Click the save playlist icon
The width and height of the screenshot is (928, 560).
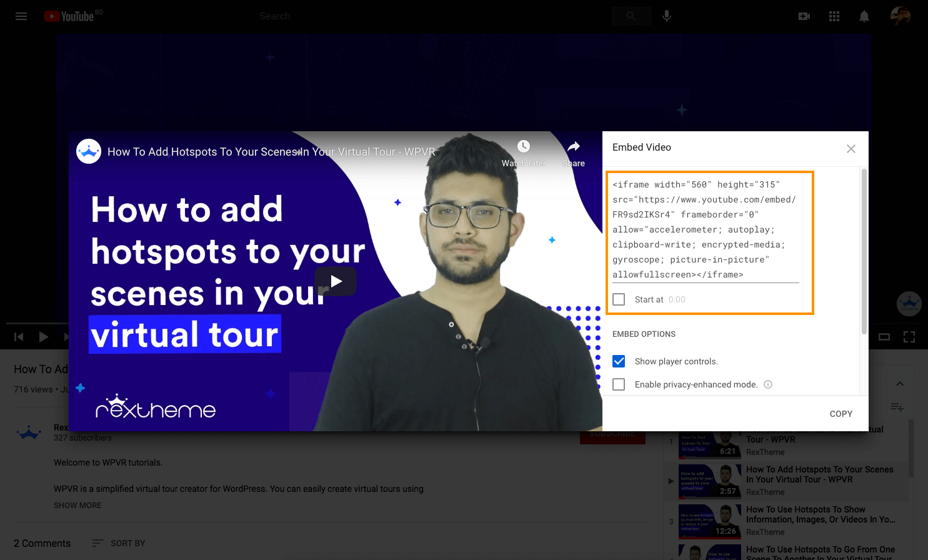(897, 407)
